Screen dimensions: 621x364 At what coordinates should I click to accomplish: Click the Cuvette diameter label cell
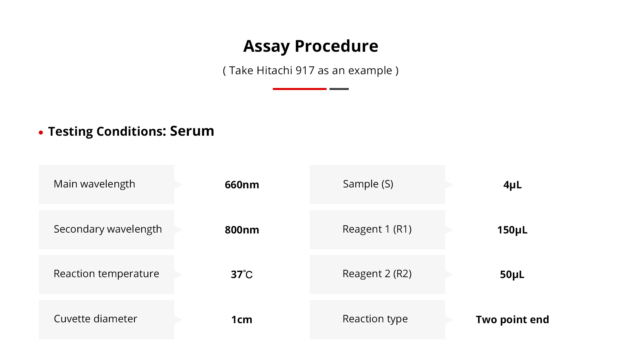pyautogui.click(x=106, y=319)
